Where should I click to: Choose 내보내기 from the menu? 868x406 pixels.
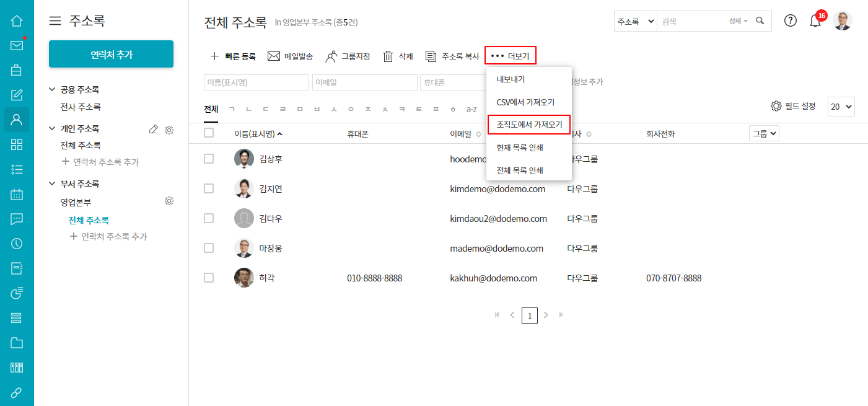[x=511, y=79]
